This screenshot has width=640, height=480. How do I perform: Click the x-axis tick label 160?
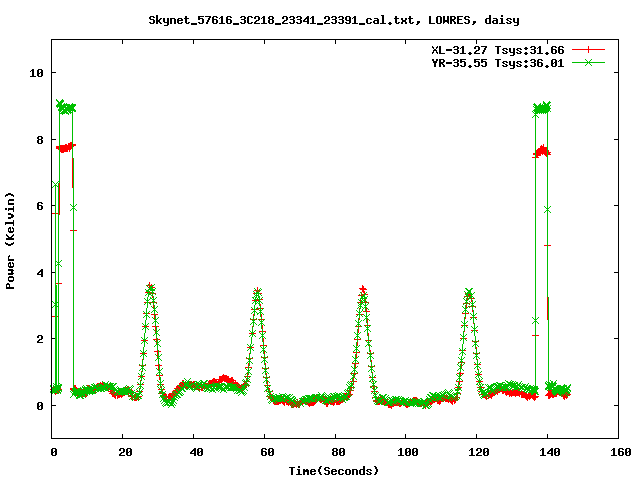(620, 452)
